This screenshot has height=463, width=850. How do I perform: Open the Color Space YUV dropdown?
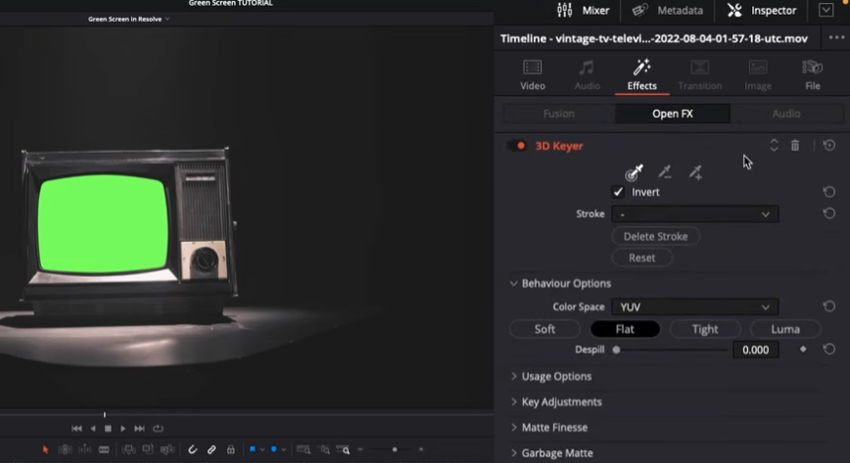coord(695,306)
